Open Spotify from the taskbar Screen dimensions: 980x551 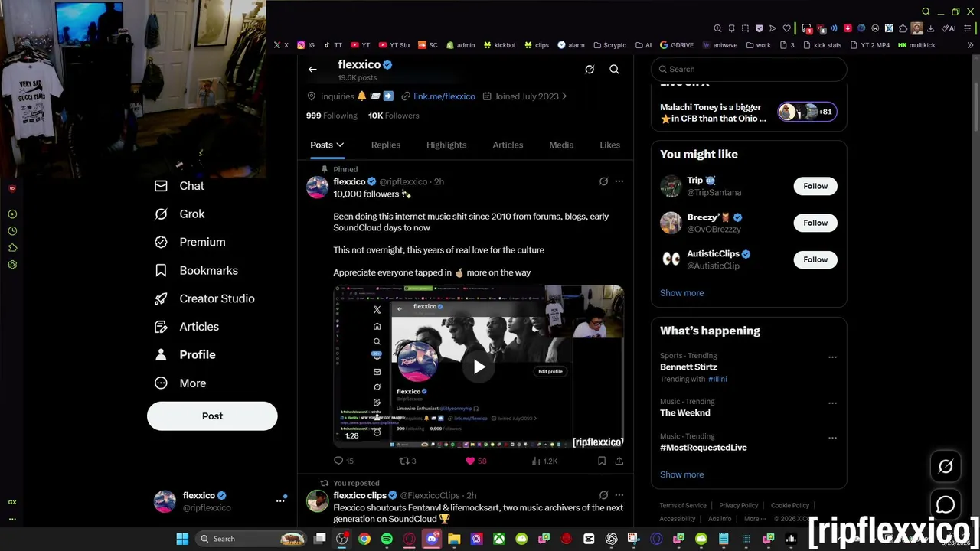(387, 539)
